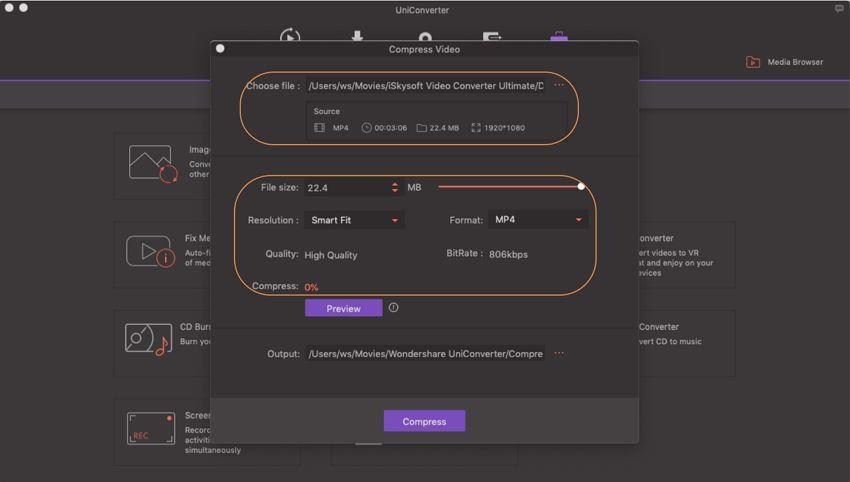This screenshot has width=850, height=482.
Task: Click the 00:03:06 duration text
Action: click(x=390, y=128)
